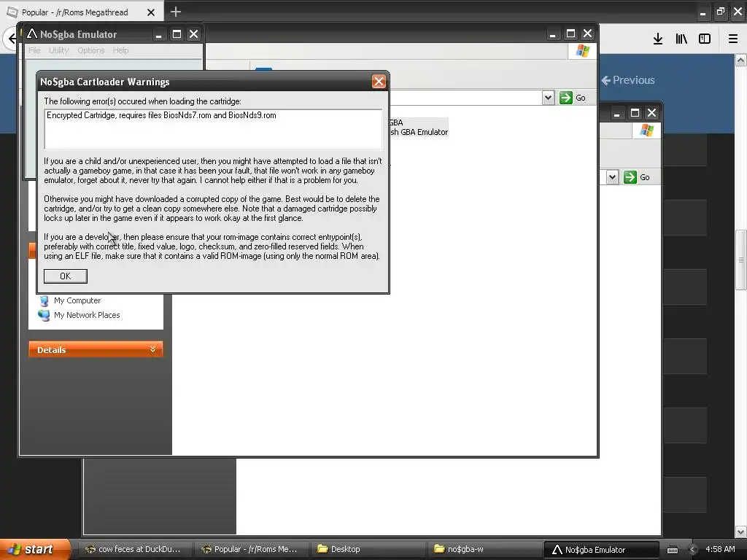Click the browser back arrow

click(12, 39)
